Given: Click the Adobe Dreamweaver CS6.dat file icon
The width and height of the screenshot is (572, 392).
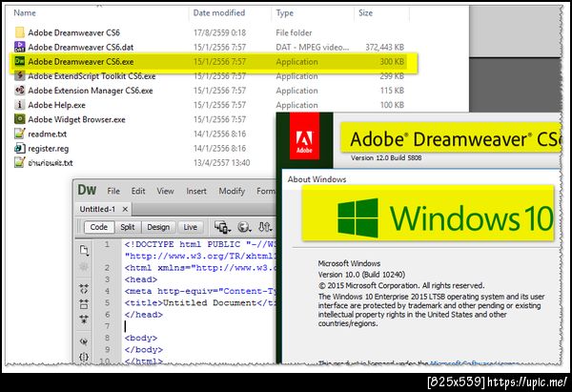Looking at the screenshot, I should tap(19, 47).
